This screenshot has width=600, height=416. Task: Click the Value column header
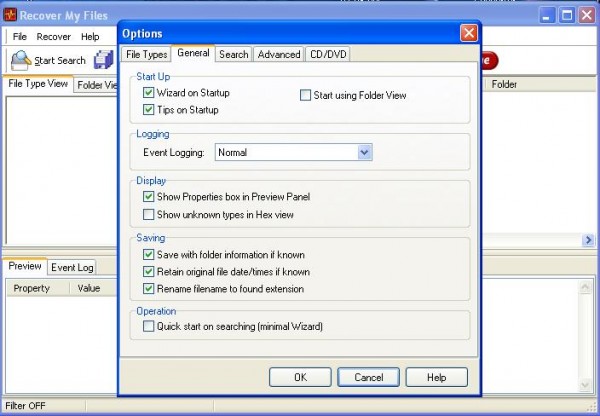[x=89, y=288]
